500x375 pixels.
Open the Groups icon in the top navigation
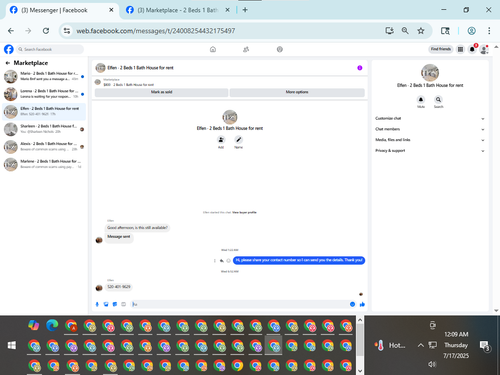click(280, 49)
